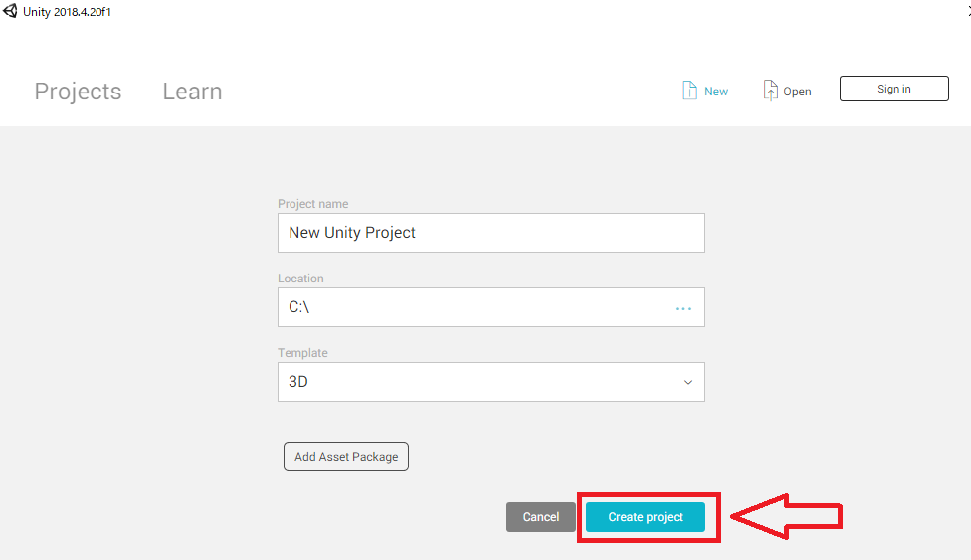Image resolution: width=971 pixels, height=560 pixels.
Task: Click the Unity logo in title bar
Action: [10, 11]
